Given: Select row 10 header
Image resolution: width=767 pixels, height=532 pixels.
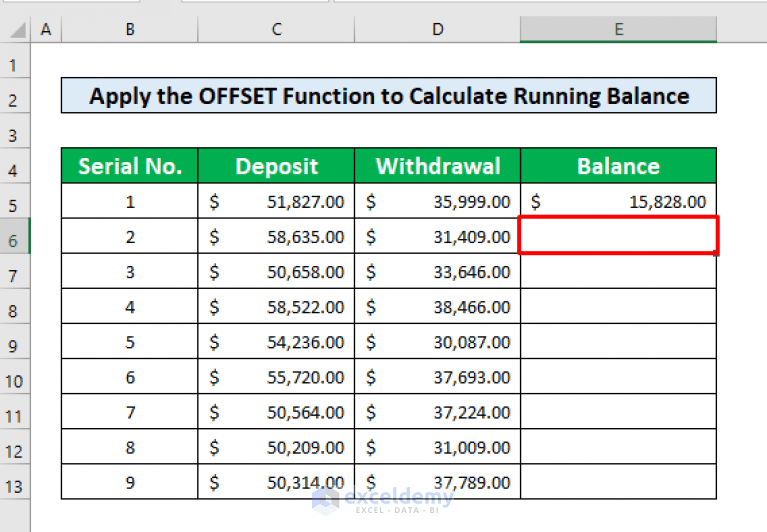Looking at the screenshot, I should 15,377.
